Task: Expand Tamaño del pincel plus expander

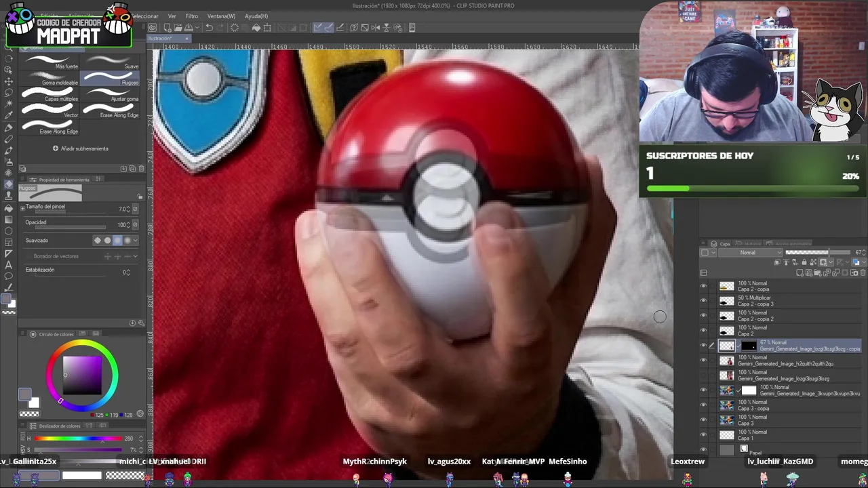Action: (22, 207)
